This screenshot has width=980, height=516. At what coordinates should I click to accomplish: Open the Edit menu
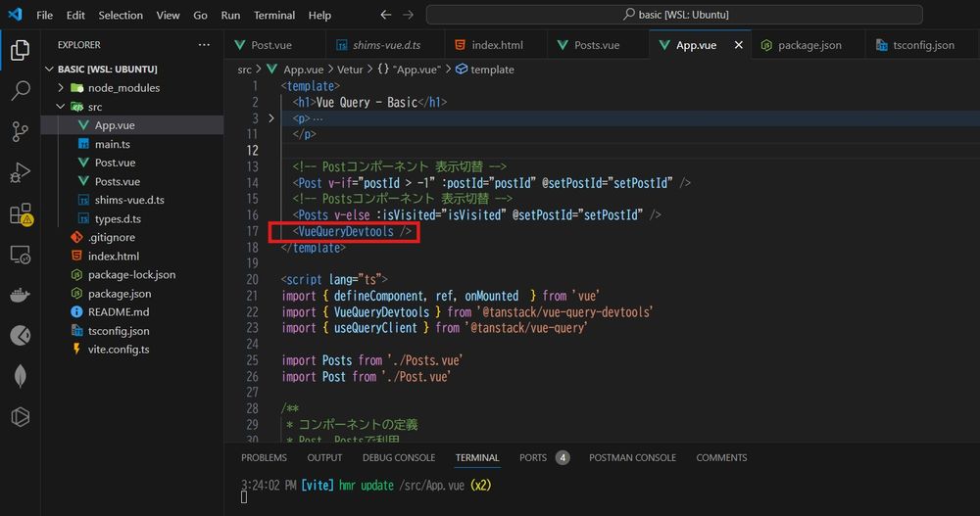point(75,15)
